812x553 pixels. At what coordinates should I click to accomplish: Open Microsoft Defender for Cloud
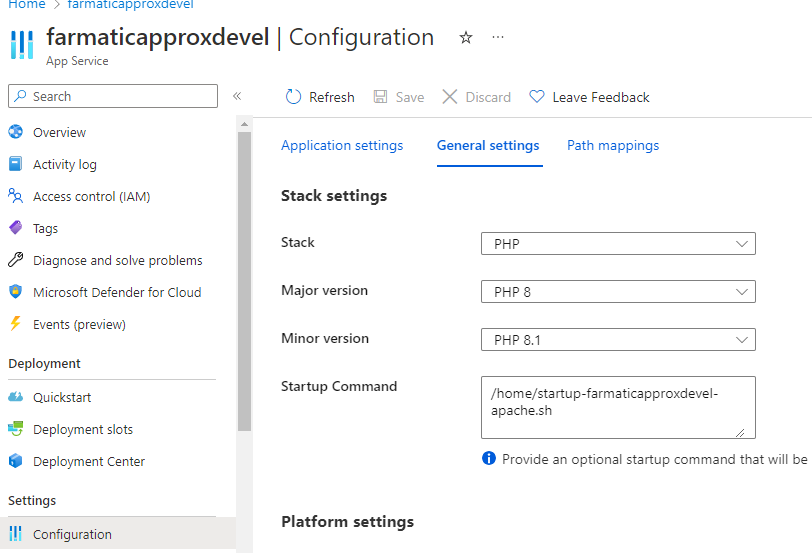(117, 293)
